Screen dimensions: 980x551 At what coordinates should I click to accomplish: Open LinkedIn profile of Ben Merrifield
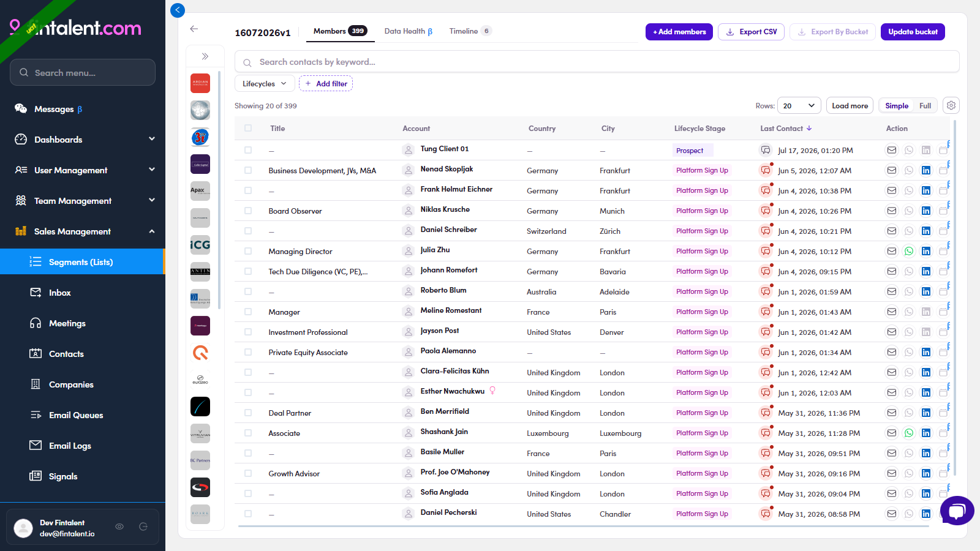click(x=926, y=413)
